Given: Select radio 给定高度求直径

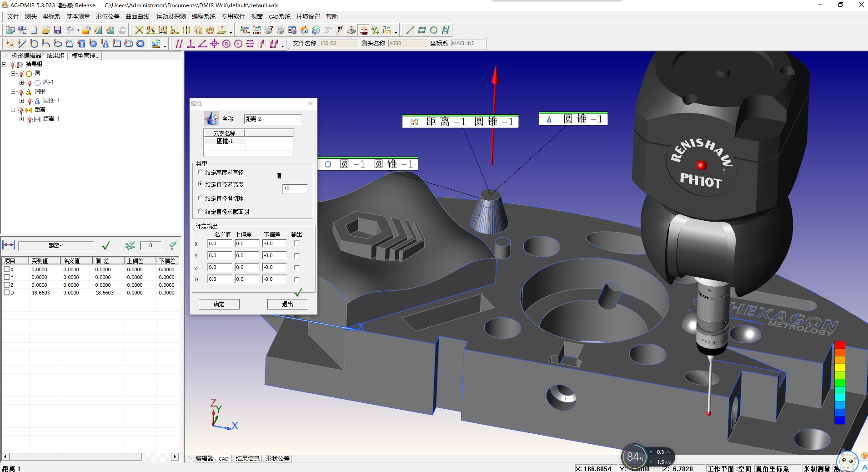Looking at the screenshot, I should click(200, 172).
